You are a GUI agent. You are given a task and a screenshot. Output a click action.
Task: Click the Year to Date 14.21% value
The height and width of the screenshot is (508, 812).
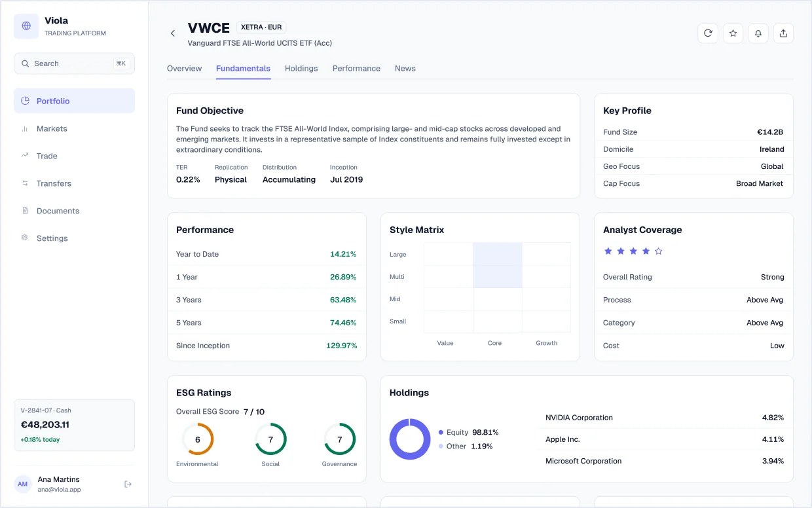pyautogui.click(x=343, y=254)
